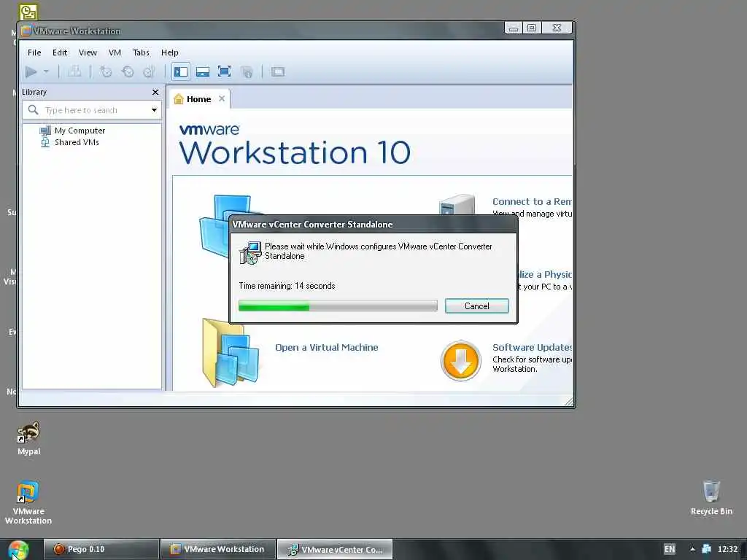Click the Send Ctrl+Alt+Del toolbar icon
This screenshot has width=747, height=560.
coord(74,72)
